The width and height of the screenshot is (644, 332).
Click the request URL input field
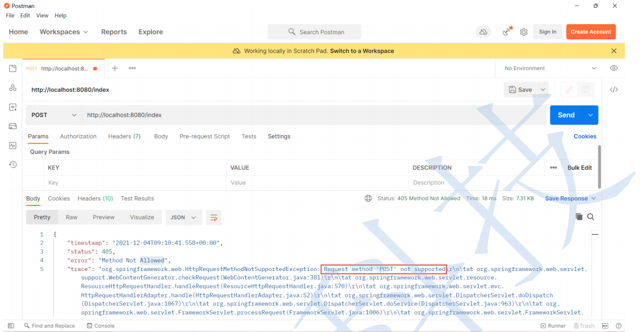tap(314, 115)
